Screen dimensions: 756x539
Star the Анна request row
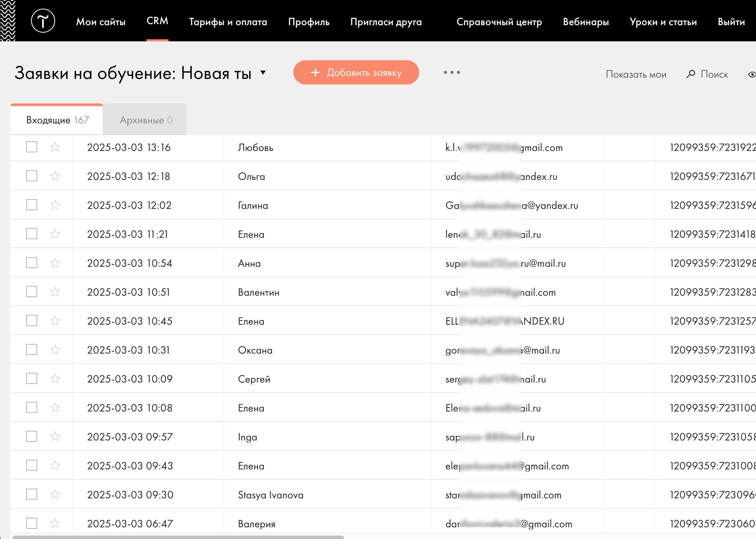click(x=55, y=263)
